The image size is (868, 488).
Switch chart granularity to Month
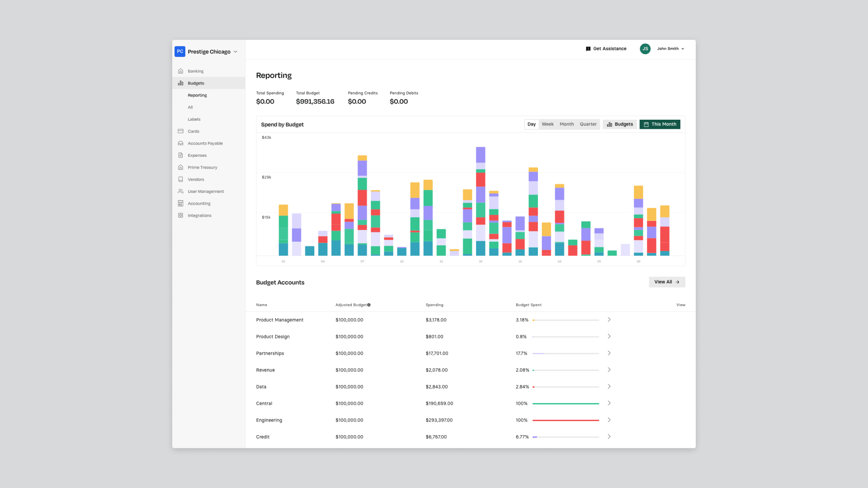[566, 124]
